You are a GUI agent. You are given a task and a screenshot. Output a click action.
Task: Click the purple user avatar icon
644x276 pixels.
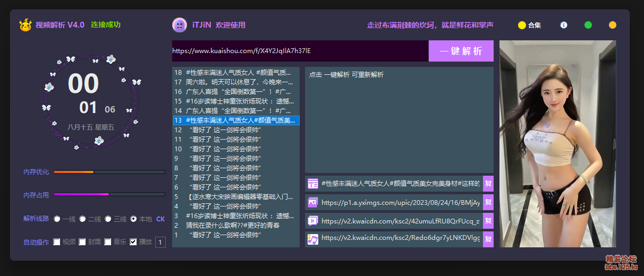180,25
